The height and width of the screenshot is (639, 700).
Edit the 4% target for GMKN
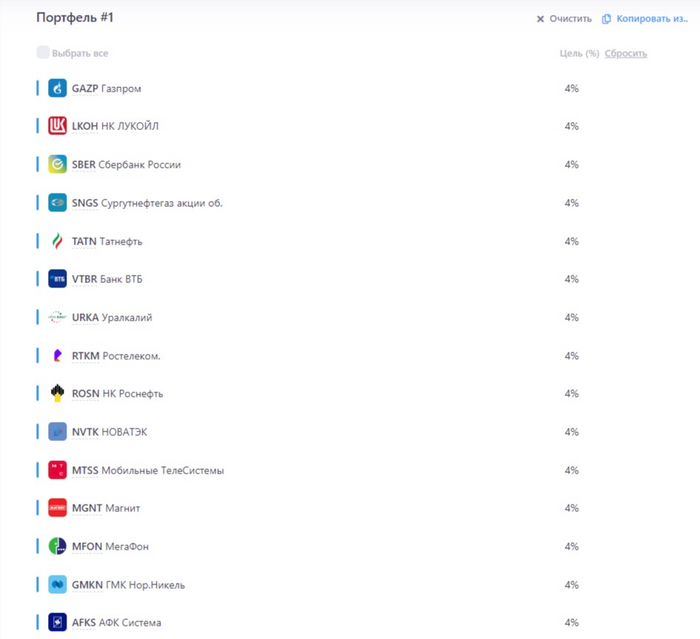point(571,585)
